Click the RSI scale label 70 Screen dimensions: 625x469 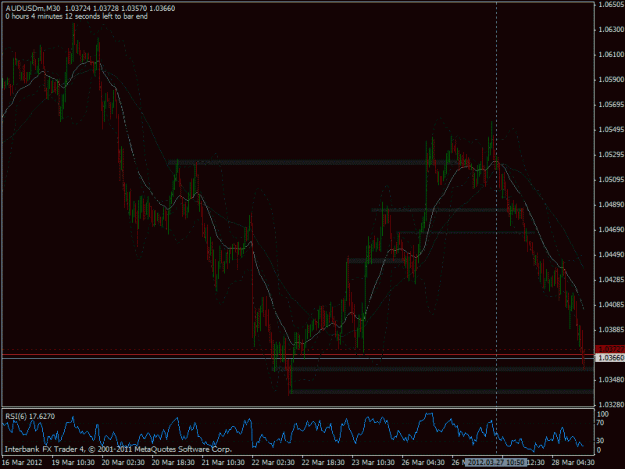pos(600,423)
